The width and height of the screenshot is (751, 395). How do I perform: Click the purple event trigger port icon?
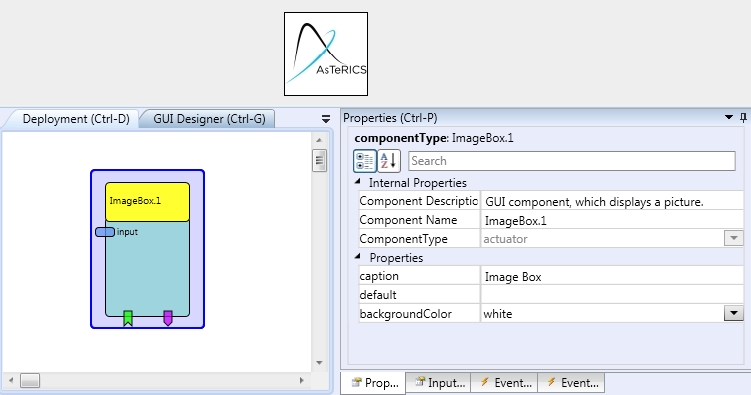168,318
